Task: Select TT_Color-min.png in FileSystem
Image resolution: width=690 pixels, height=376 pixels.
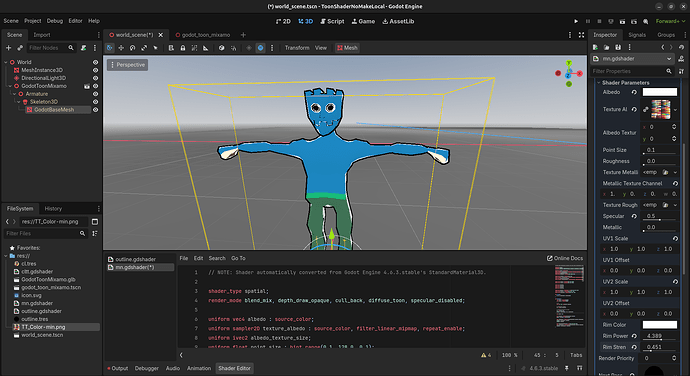Action: point(43,327)
